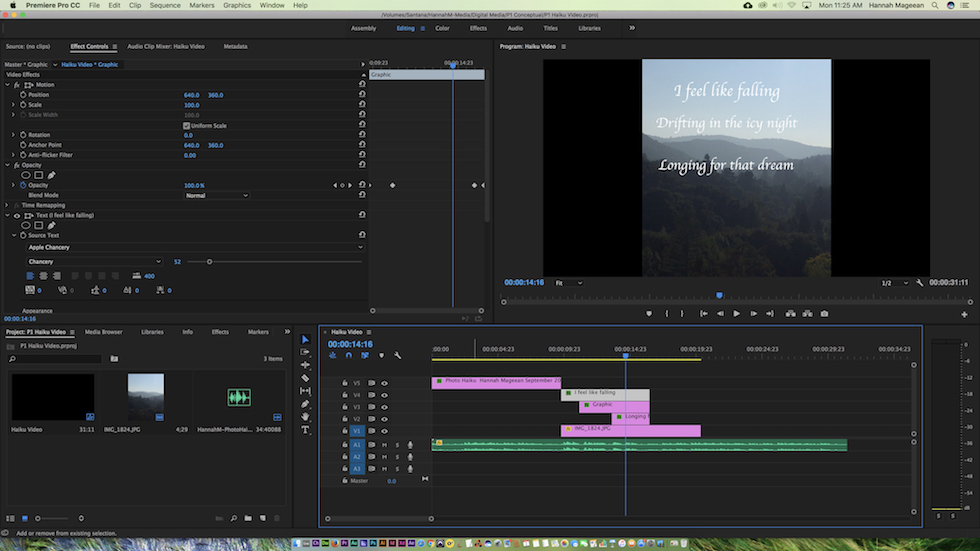Viewport: 980px width, 551px height.
Task: Toggle Uniform Scale checkbox
Action: point(186,126)
